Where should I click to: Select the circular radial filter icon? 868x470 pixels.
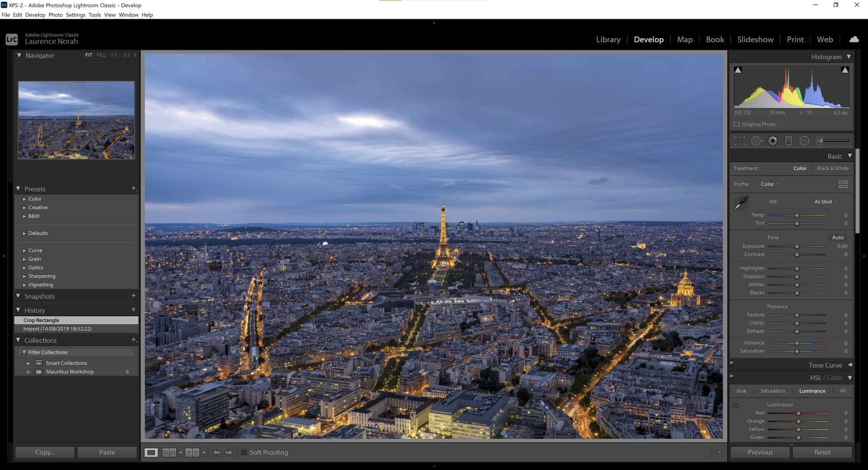[x=805, y=141]
